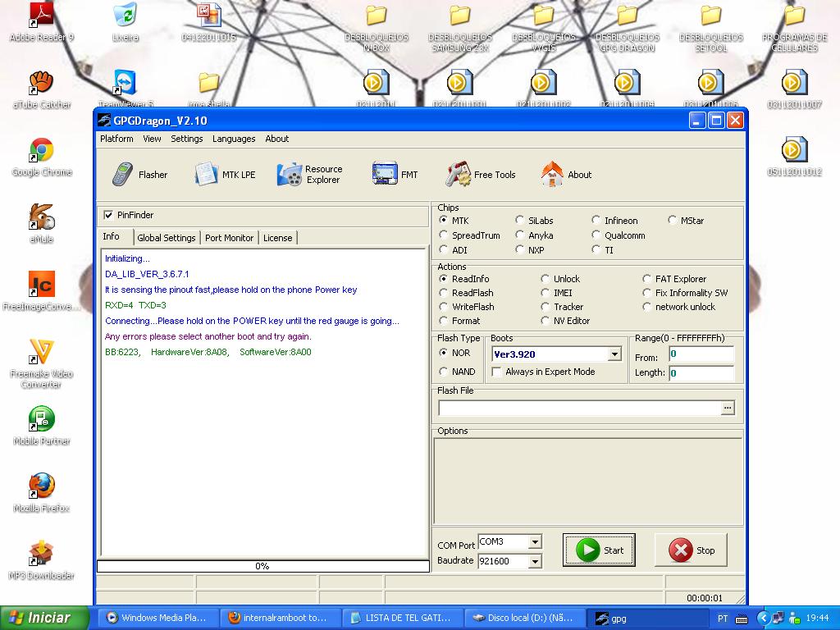Click the 'DA_LIB_VER_3.6.7.1' log line
The image size is (840, 630).
147,274
